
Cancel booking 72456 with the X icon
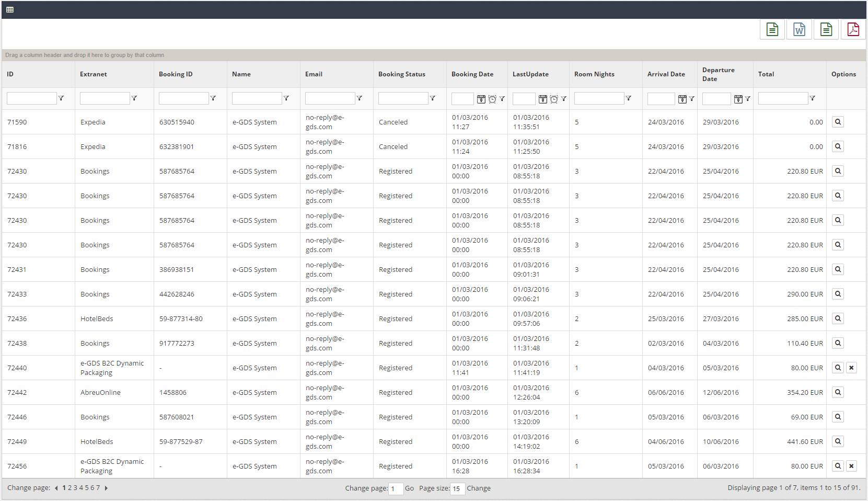click(x=851, y=466)
